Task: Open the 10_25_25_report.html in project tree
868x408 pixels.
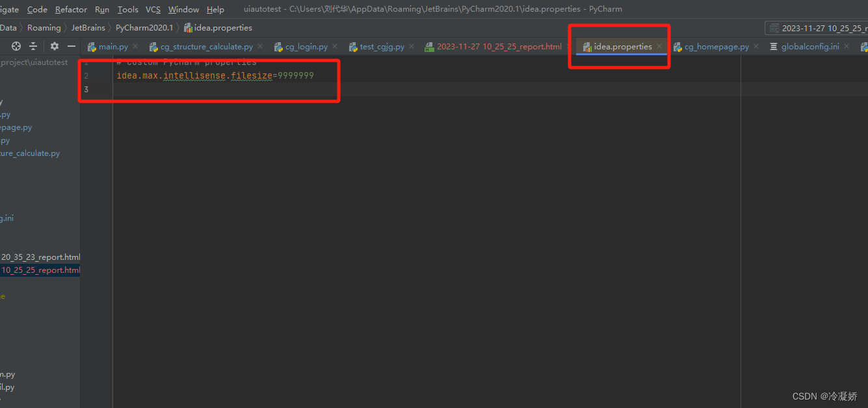Action: click(x=40, y=270)
